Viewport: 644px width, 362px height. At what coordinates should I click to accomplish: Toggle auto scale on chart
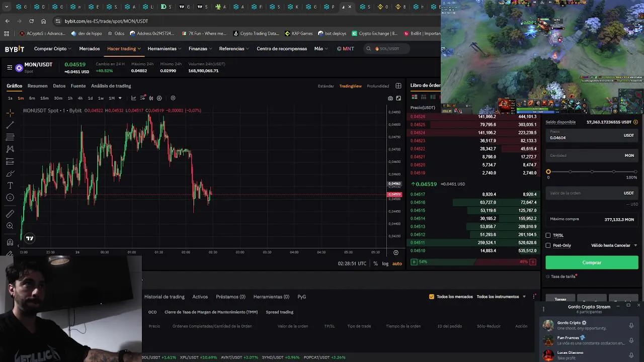tap(397, 263)
